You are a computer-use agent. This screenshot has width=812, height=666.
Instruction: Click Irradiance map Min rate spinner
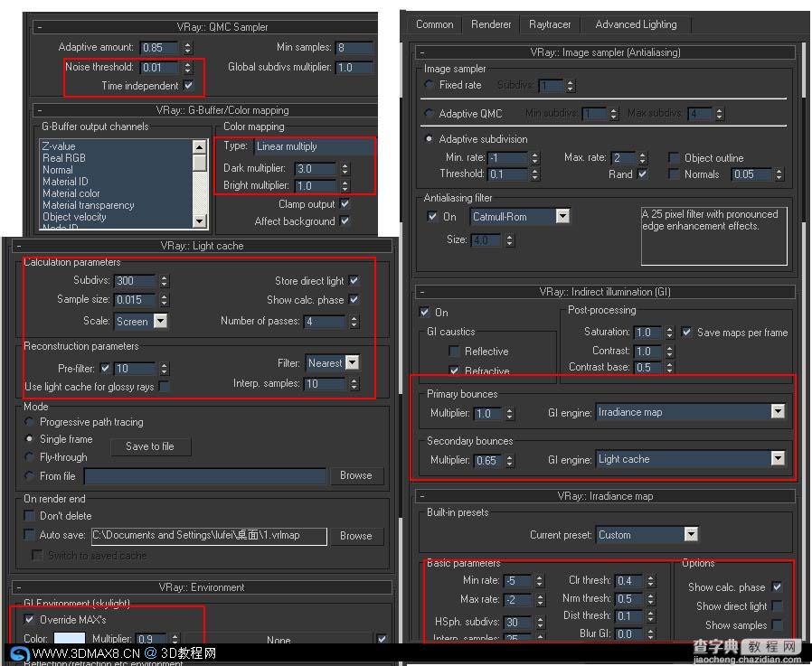[539, 581]
